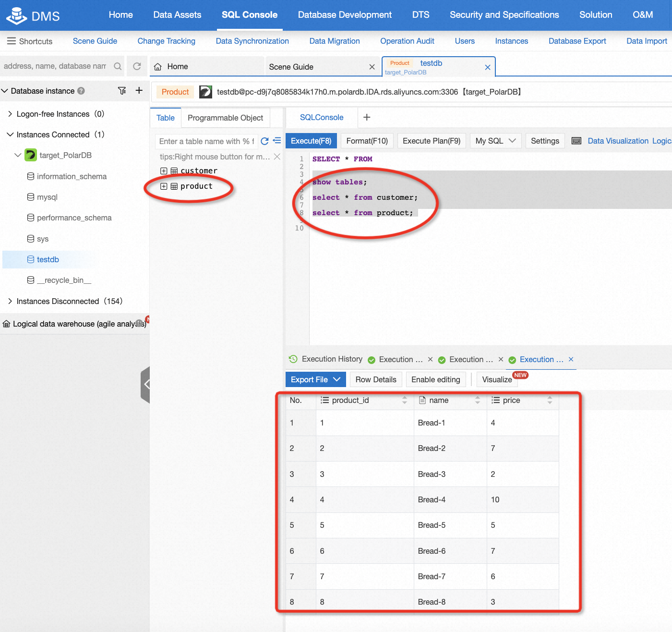Screen dimensions: 672x632
Task: Collapse the Database instance section
Action: pyautogui.click(x=5, y=91)
